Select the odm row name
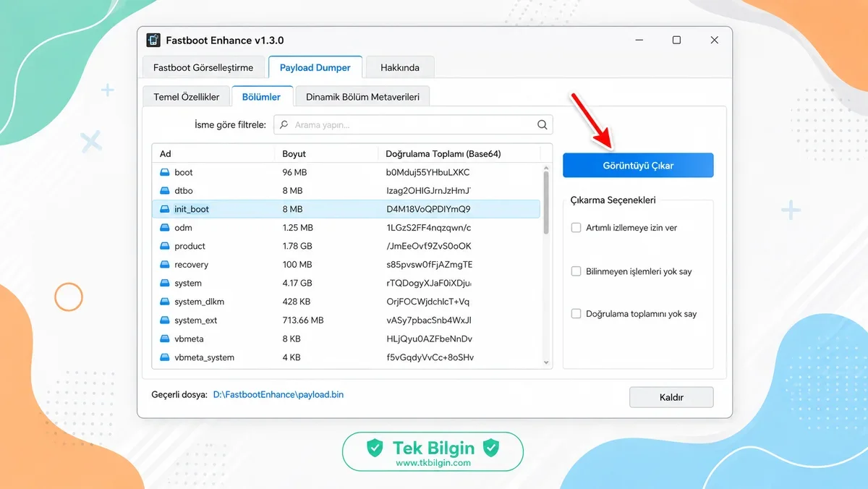 (x=183, y=228)
